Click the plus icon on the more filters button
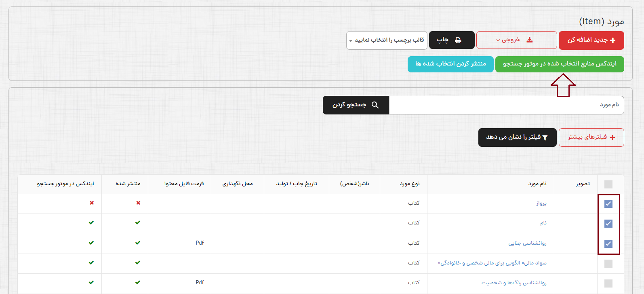 click(612, 137)
